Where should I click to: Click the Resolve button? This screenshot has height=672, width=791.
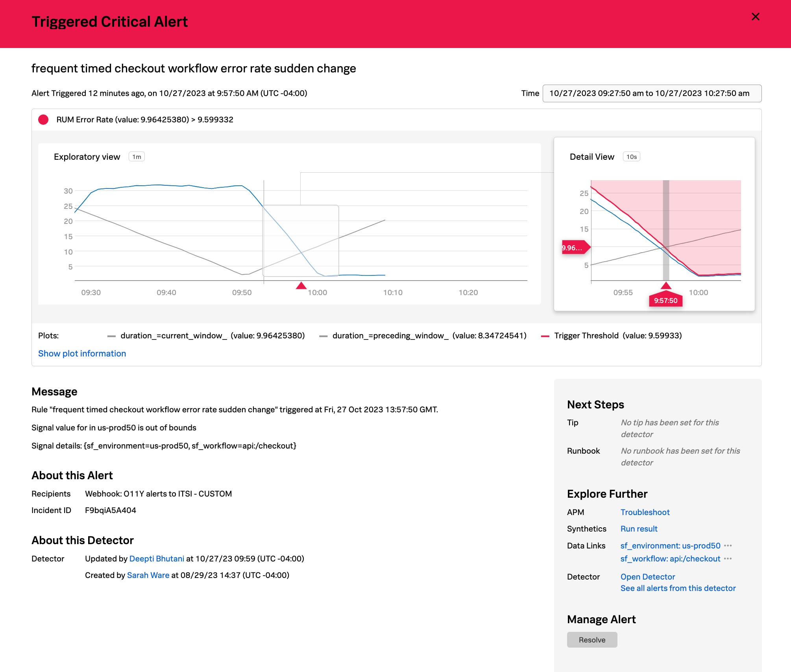pos(592,640)
